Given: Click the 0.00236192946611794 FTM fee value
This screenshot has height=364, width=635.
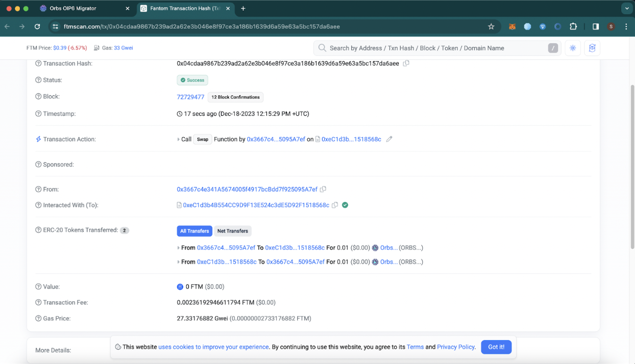Looking at the screenshot, I should pos(215,302).
